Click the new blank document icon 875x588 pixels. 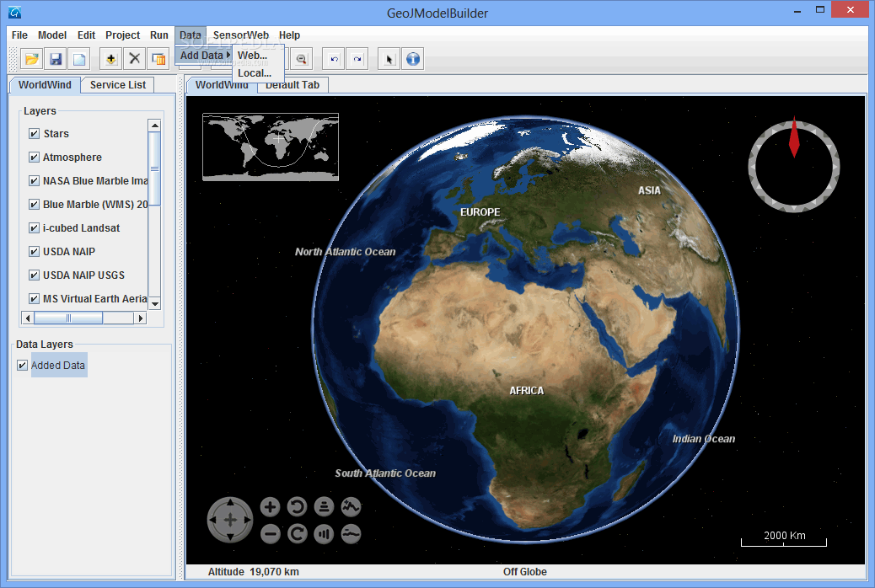(x=78, y=59)
